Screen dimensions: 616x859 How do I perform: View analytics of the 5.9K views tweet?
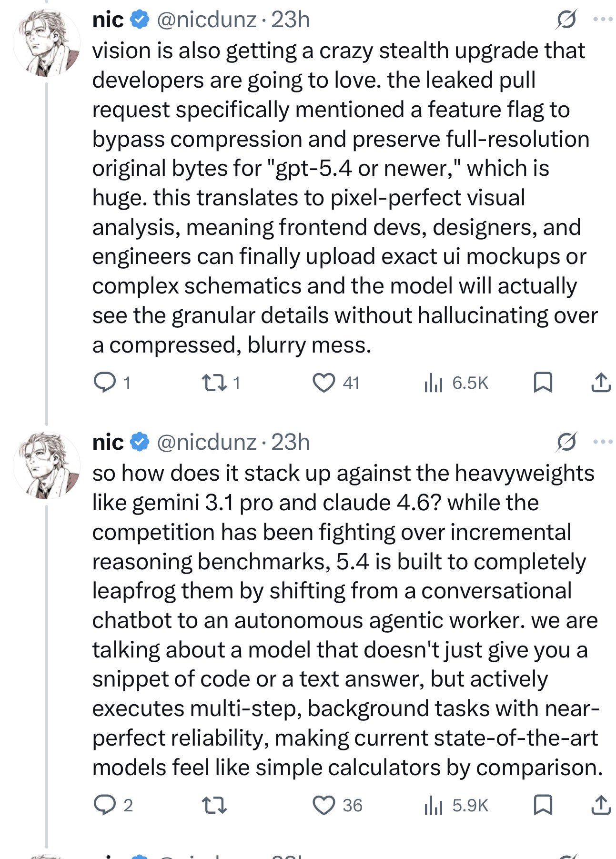(434, 805)
